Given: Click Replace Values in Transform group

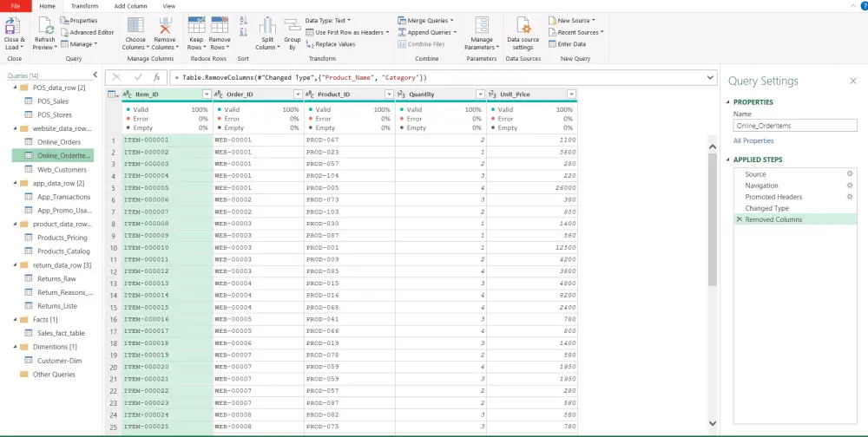Looking at the screenshot, I should pos(331,44).
